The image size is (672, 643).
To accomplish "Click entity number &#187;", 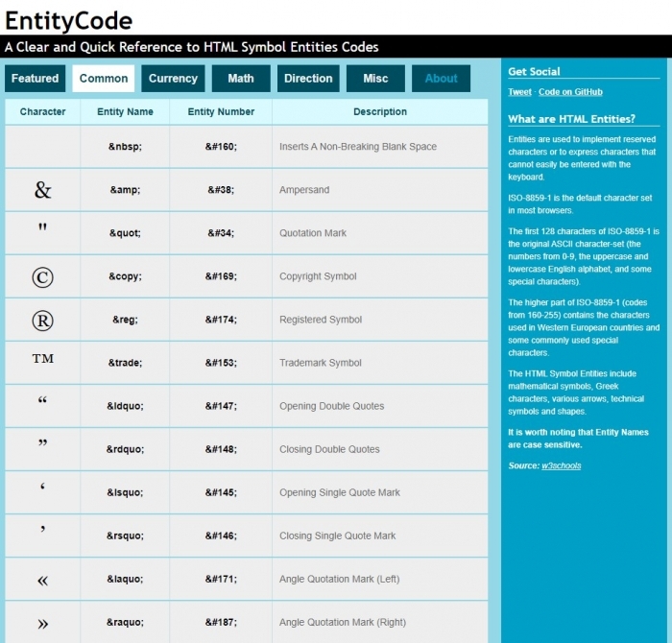I will click(221, 623).
